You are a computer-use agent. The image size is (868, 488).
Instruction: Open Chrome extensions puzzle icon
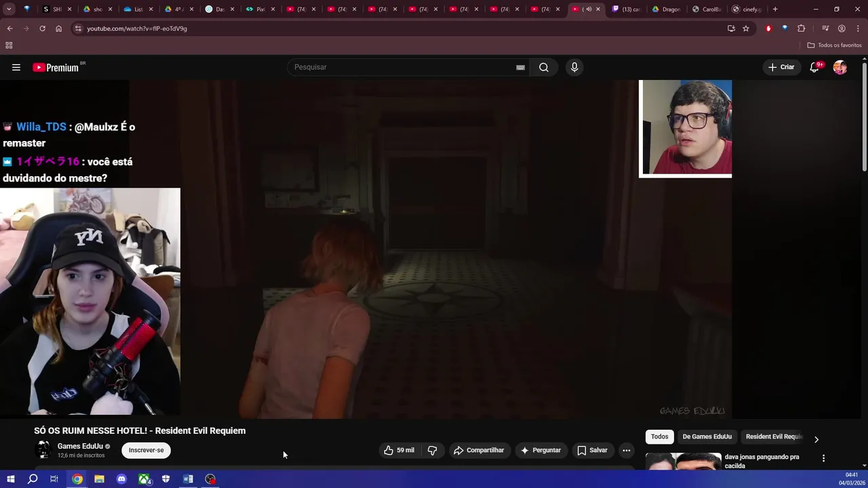pyautogui.click(x=801, y=28)
